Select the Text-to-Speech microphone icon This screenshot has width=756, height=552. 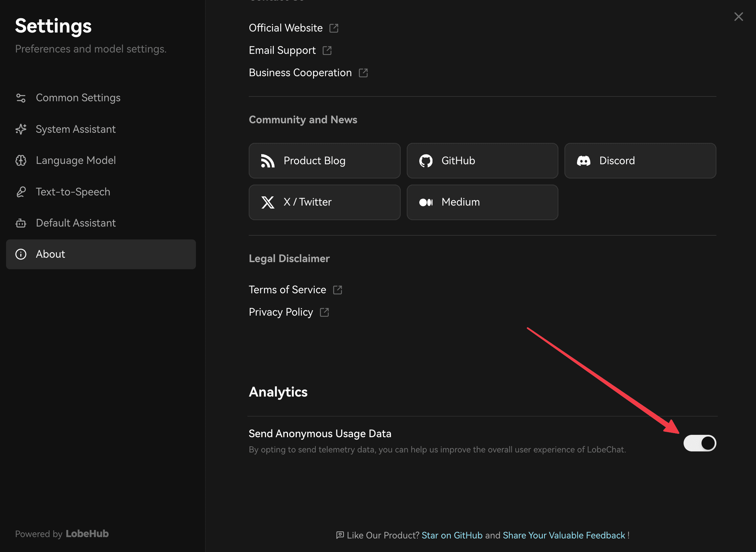tap(21, 192)
